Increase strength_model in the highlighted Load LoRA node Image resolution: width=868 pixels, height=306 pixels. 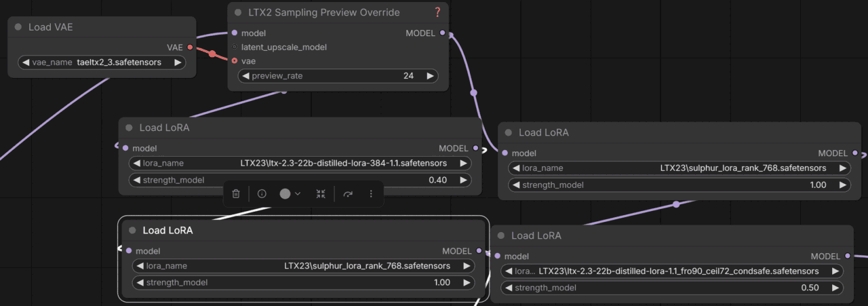click(x=467, y=282)
